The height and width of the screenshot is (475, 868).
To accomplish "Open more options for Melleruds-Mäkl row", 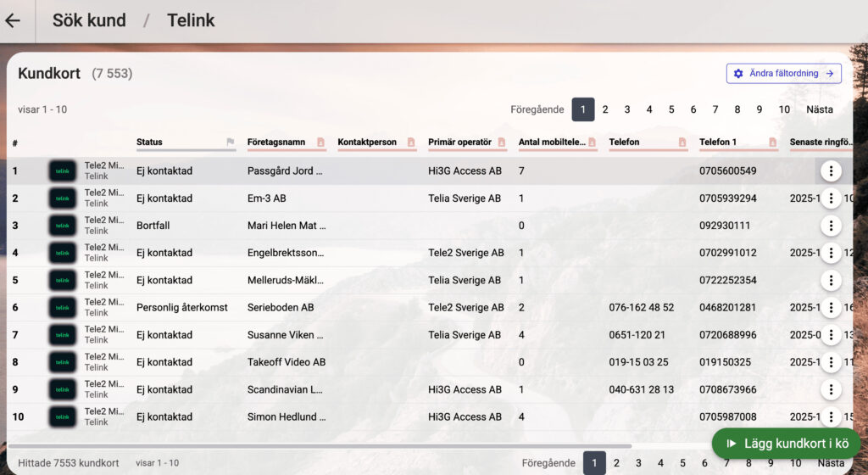I will 831,280.
